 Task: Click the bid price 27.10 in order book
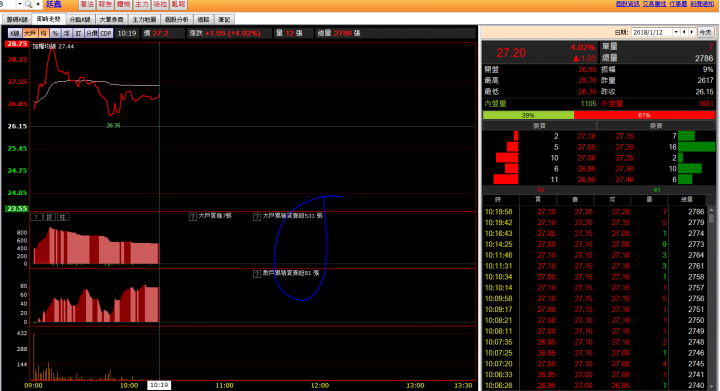click(x=586, y=136)
